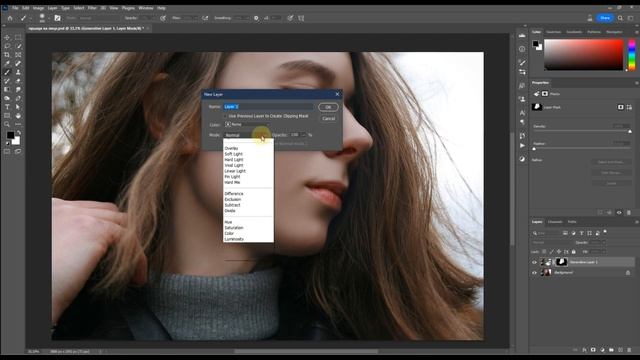Toggle Lock transparent pixels in Layers panel
The image size is (640, 360).
pos(544,252)
